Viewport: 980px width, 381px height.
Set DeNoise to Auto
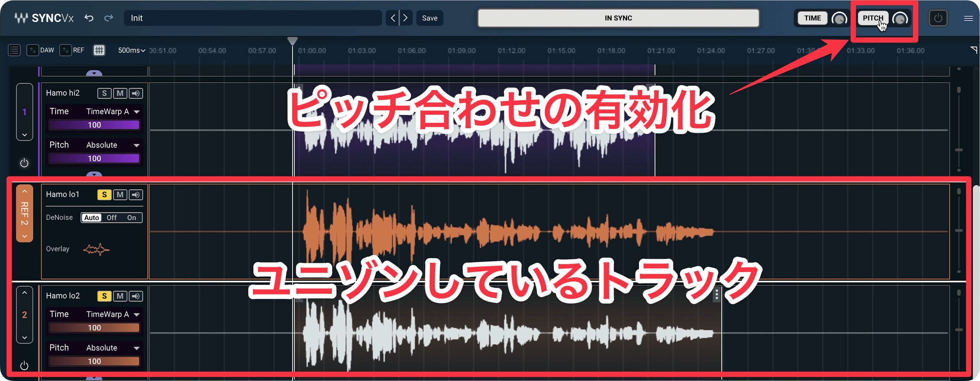click(x=92, y=218)
